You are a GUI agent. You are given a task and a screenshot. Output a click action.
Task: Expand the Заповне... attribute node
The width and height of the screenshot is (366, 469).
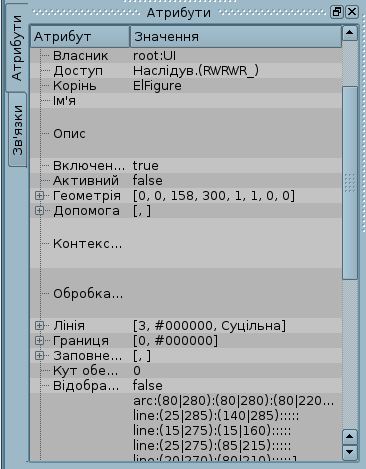point(39,356)
